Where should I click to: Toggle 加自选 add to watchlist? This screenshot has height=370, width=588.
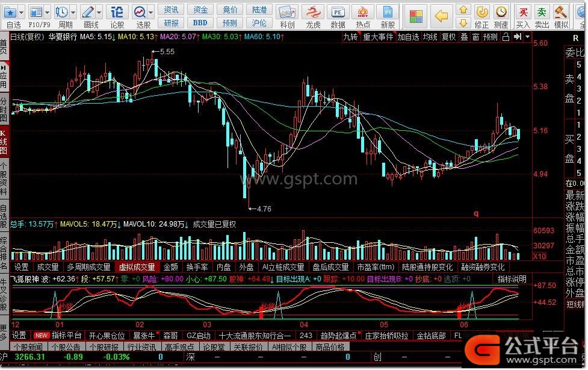coord(408,37)
